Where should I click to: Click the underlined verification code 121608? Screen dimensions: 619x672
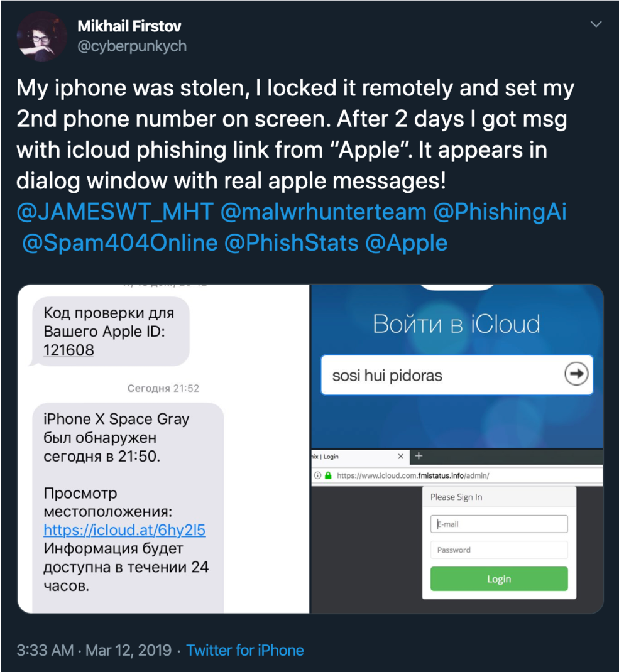pos(67,350)
